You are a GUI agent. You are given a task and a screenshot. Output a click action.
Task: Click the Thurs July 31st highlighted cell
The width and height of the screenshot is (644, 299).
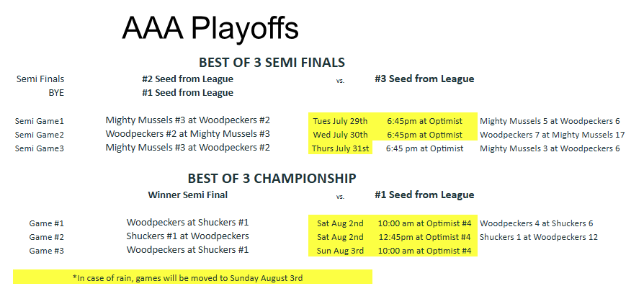(x=340, y=148)
